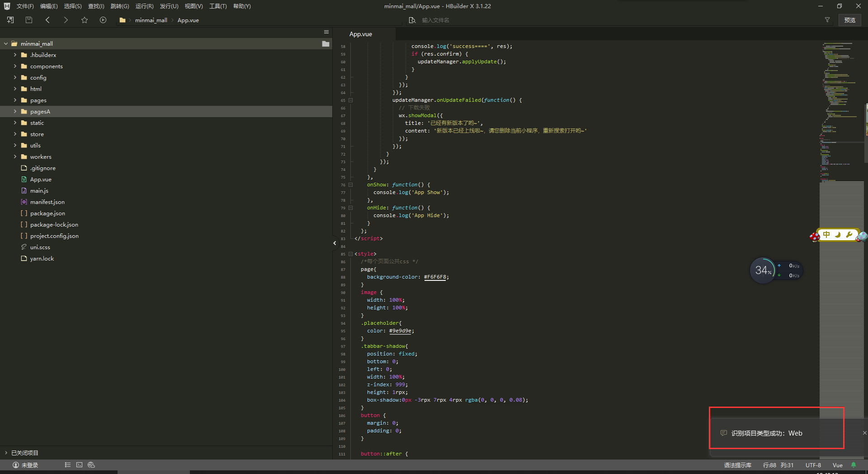868x474 pixels.
Task: Expand the workers folder
Action: (x=15, y=156)
